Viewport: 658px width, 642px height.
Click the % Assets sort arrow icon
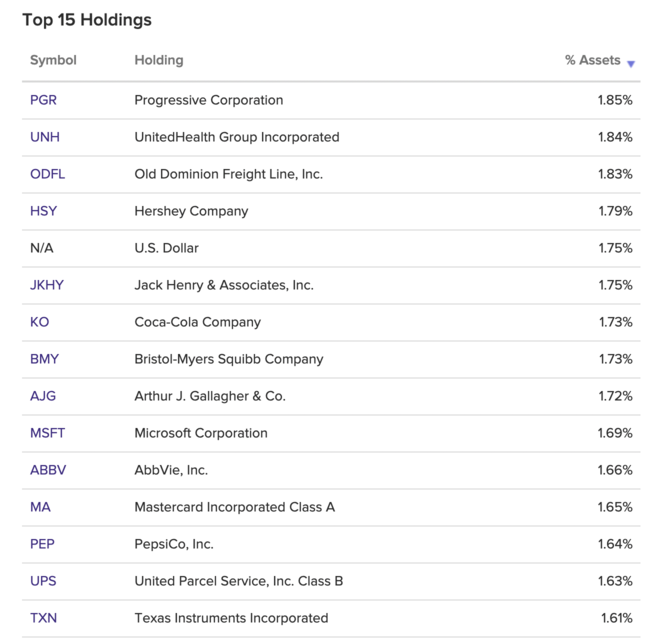[631, 64]
